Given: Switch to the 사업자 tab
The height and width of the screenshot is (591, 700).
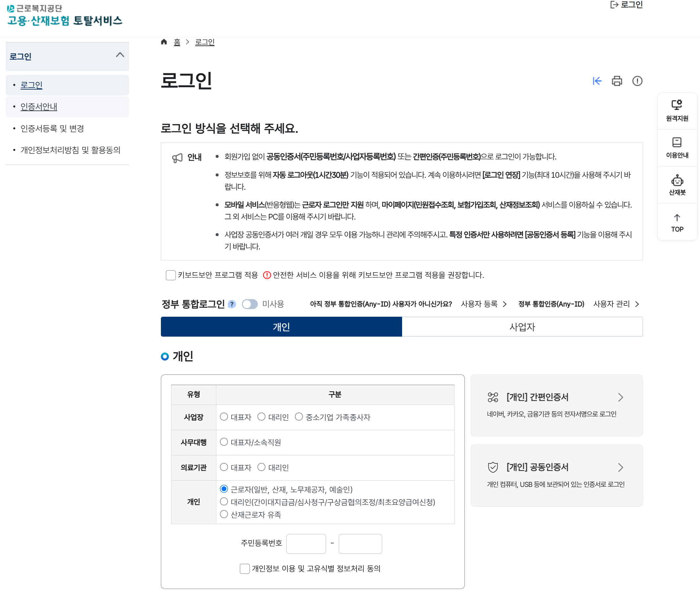Looking at the screenshot, I should pyautogui.click(x=522, y=327).
